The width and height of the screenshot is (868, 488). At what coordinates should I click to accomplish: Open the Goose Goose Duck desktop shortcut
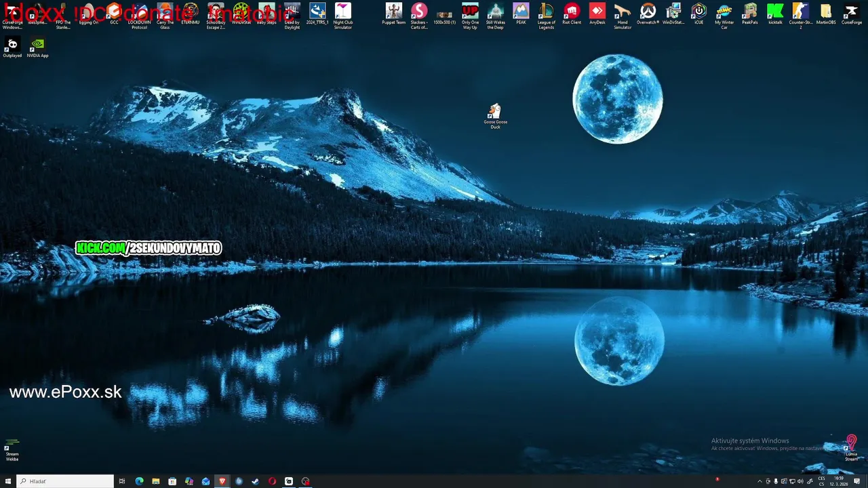coord(495,117)
